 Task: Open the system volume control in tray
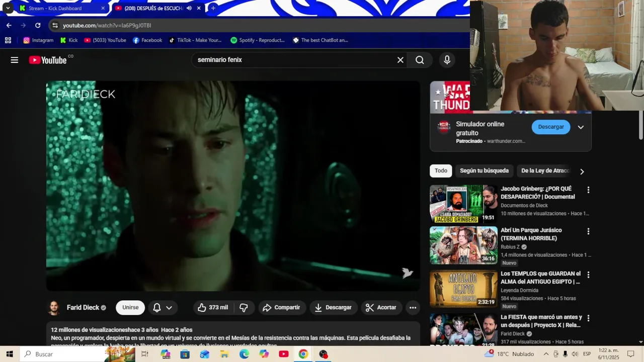[575, 354]
